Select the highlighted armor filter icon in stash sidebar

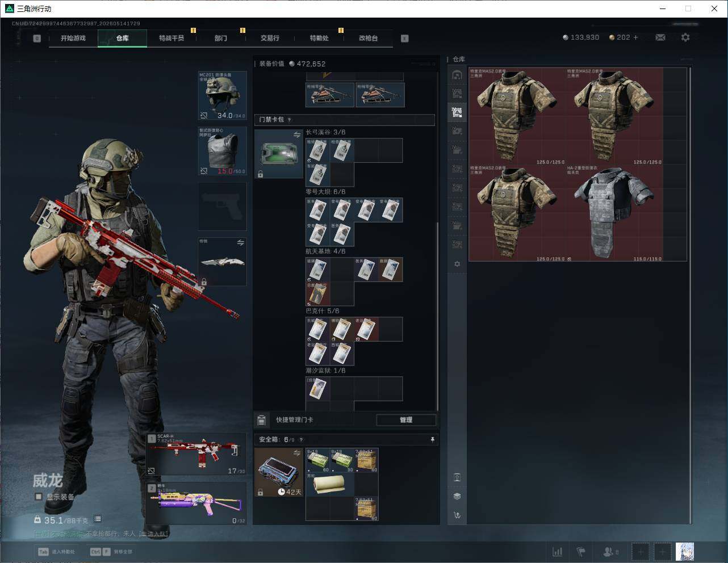click(457, 112)
